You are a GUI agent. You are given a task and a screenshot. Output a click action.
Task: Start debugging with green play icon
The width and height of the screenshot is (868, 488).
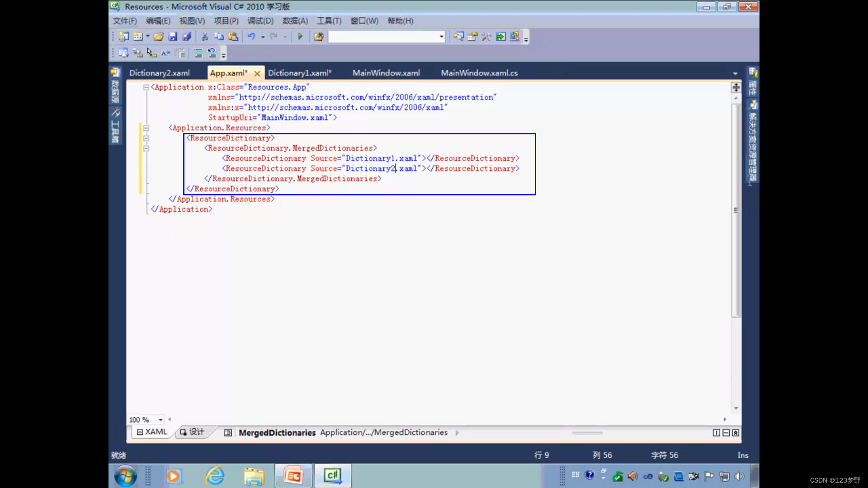(300, 37)
